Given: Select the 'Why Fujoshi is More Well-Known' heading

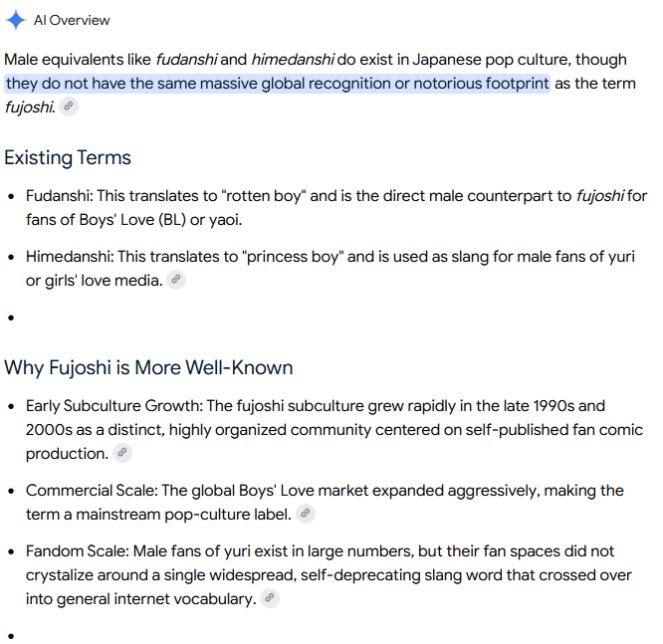Looking at the screenshot, I should coord(148,367).
